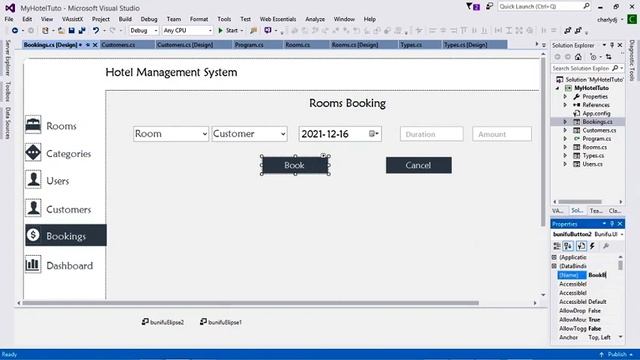Click the Save All icon in the toolbar
This screenshot has width=640, height=360.
click(x=82, y=31)
